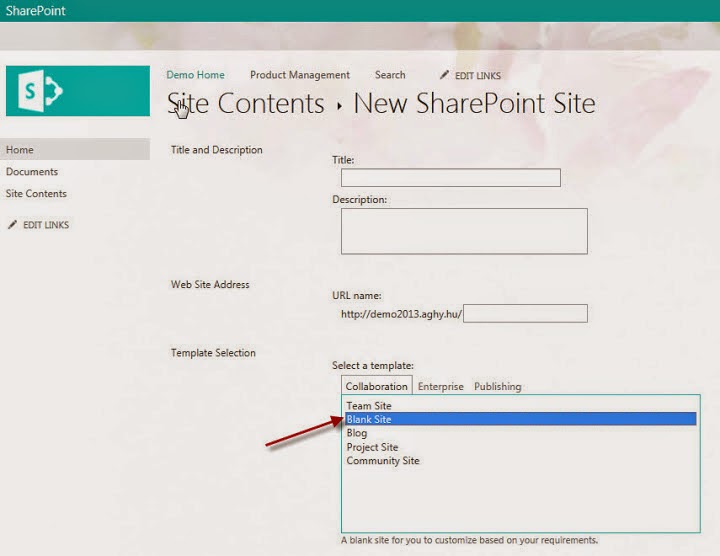Image resolution: width=720 pixels, height=556 pixels.
Task: Click the SharePoint suite bar brand text
Action: point(35,11)
